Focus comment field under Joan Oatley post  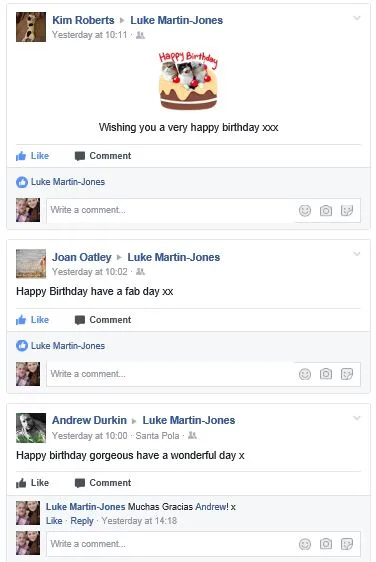pyautogui.click(x=171, y=374)
